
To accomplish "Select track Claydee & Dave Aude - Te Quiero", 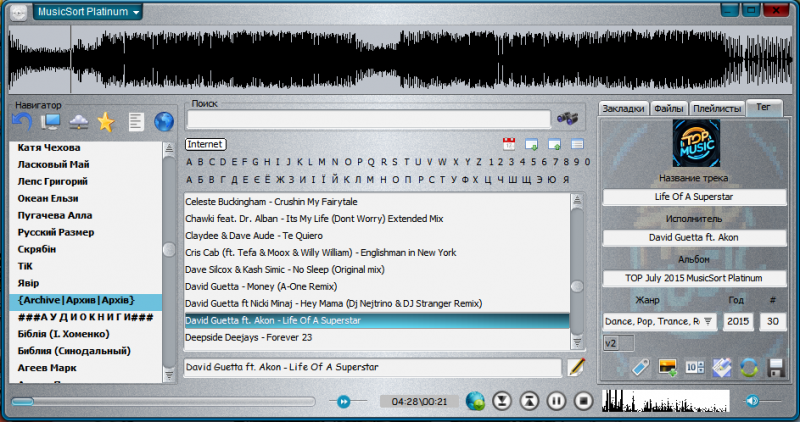I will pyautogui.click(x=377, y=236).
